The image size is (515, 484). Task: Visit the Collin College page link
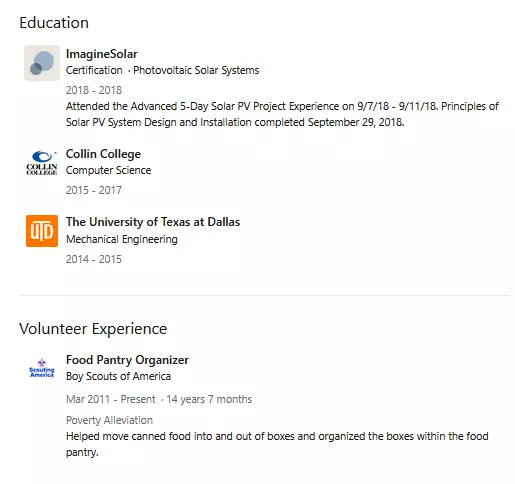point(103,154)
